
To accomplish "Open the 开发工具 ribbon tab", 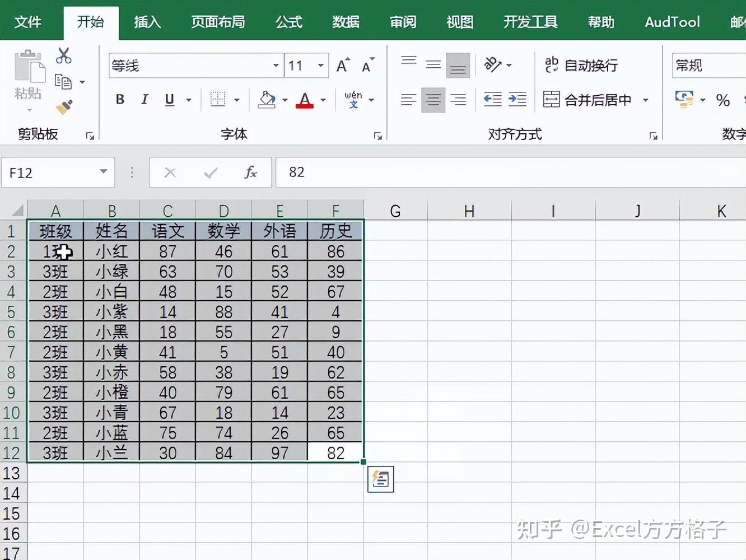I will tap(529, 22).
